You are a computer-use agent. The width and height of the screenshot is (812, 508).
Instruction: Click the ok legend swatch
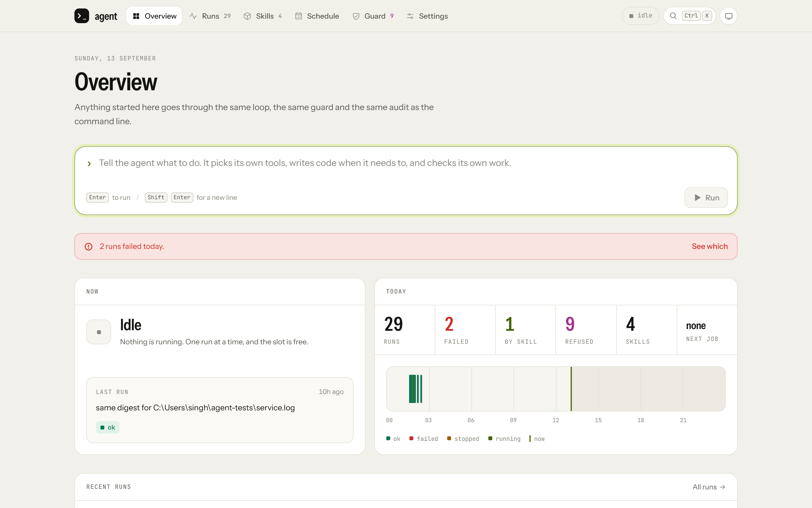coord(388,439)
